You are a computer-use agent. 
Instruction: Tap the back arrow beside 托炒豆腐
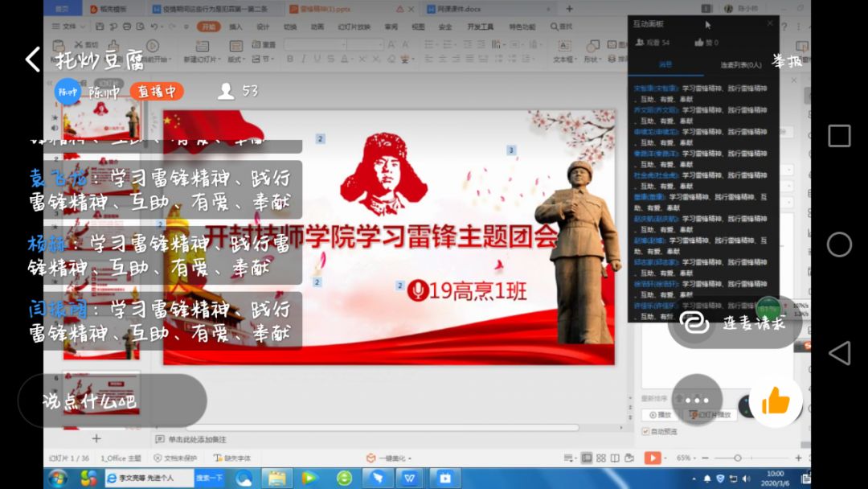pos(33,59)
